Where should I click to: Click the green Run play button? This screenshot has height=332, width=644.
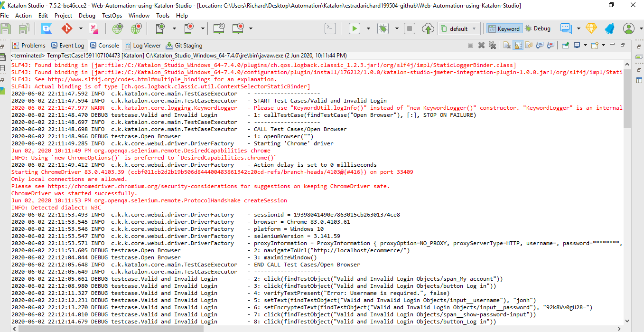point(355,28)
